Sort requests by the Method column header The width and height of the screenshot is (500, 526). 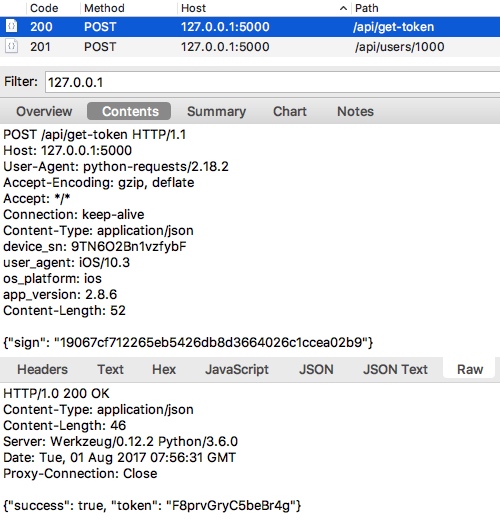click(x=104, y=8)
